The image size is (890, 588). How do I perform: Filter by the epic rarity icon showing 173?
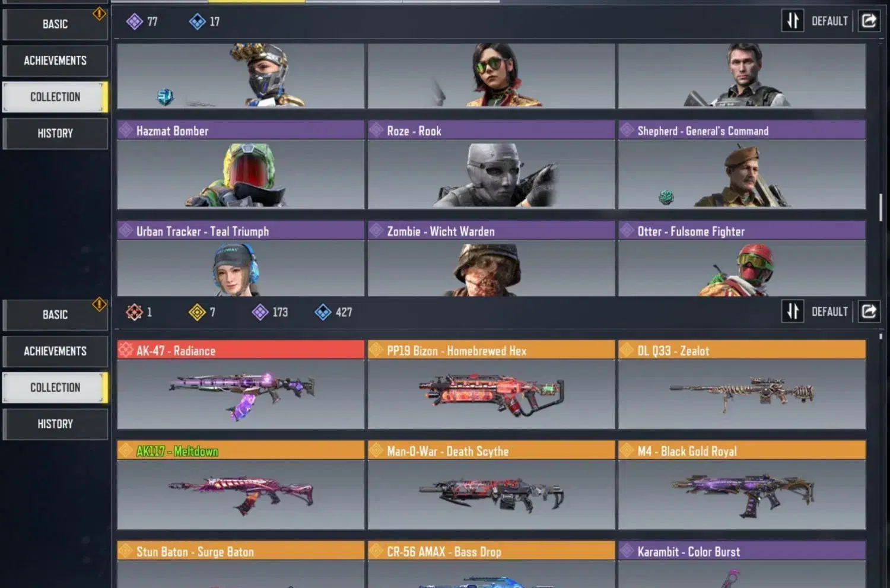260,312
